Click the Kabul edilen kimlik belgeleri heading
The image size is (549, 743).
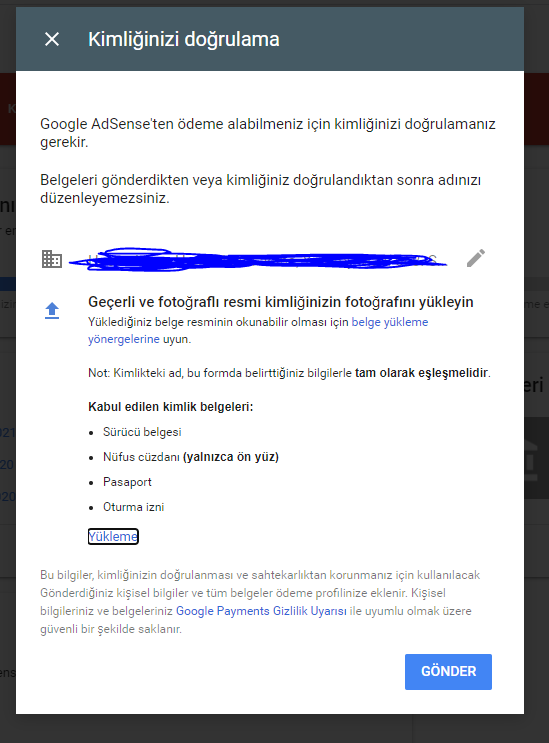171,407
